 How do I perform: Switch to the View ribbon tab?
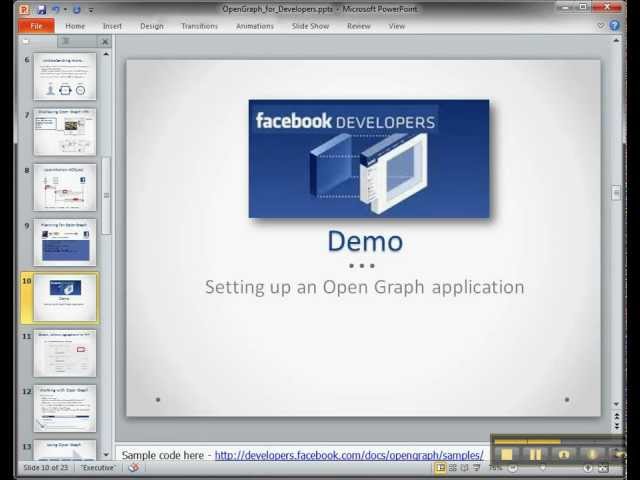pos(396,26)
